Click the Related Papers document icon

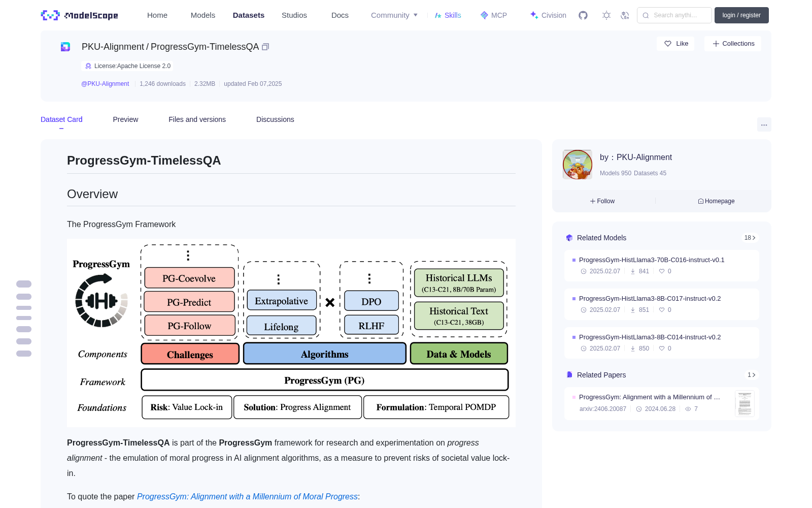click(x=569, y=375)
